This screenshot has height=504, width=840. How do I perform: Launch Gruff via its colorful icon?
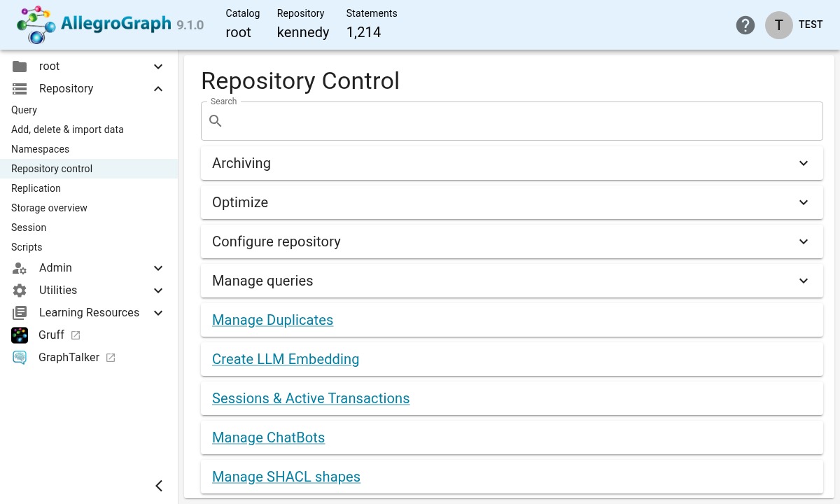coord(20,335)
